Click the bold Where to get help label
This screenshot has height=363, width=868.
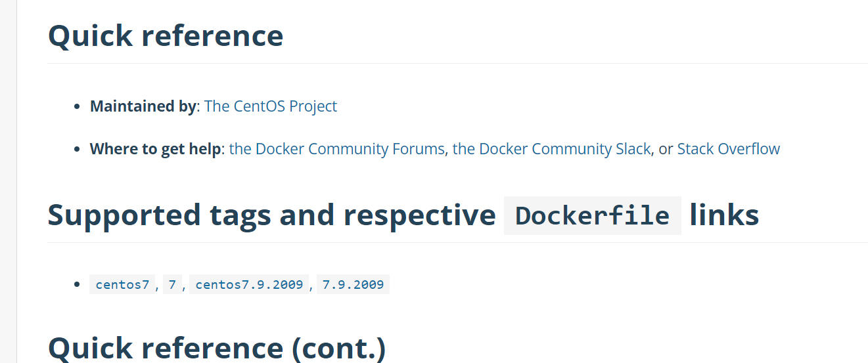point(155,149)
